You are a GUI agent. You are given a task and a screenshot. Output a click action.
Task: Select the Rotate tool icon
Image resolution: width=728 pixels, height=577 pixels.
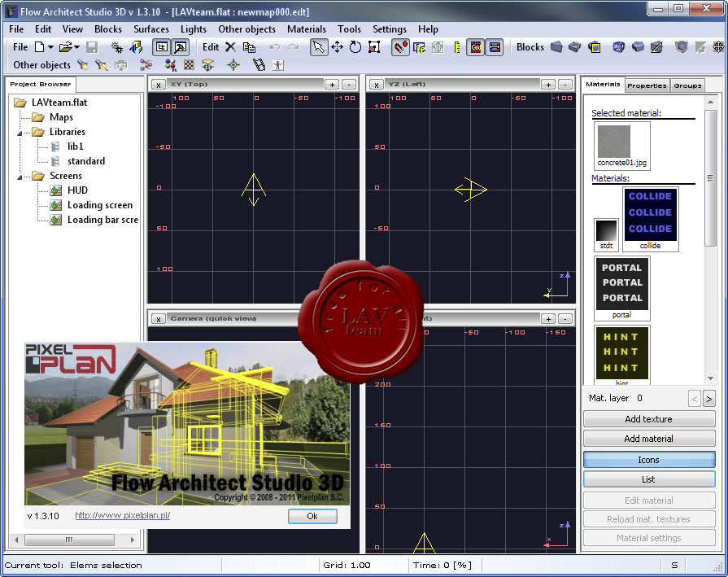pos(355,47)
